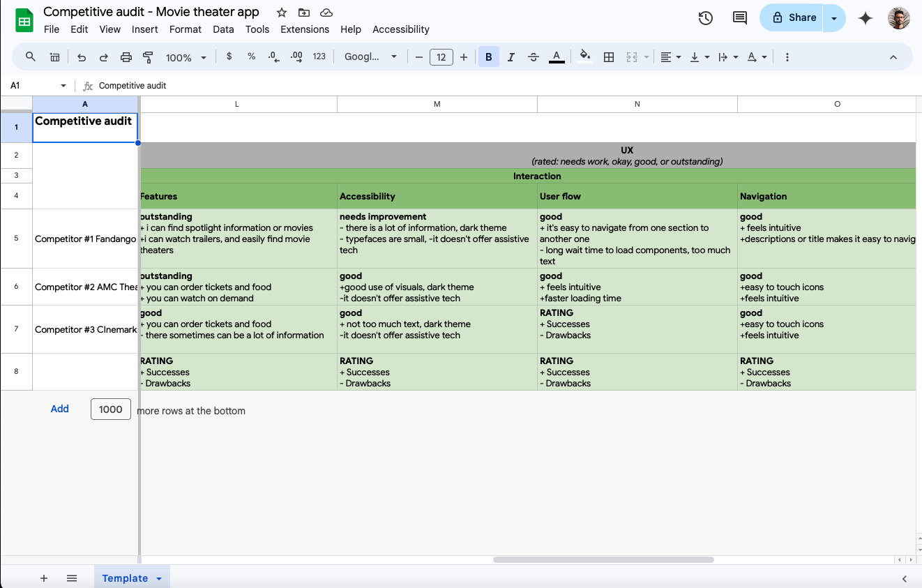Open the font family dropdown
The width and height of the screenshot is (922, 588).
370,57
